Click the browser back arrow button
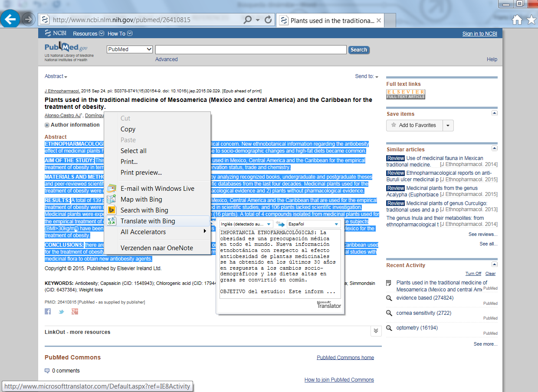This screenshot has width=538, height=392. click(x=10, y=19)
